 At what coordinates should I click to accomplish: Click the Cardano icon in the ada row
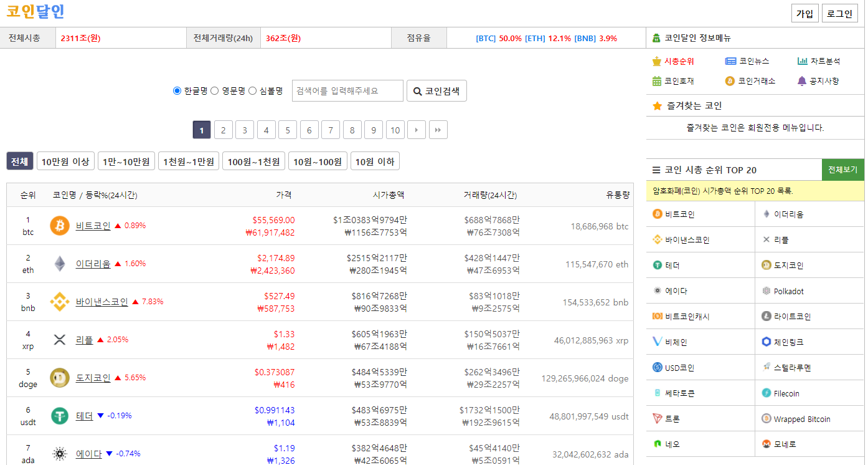click(x=60, y=454)
